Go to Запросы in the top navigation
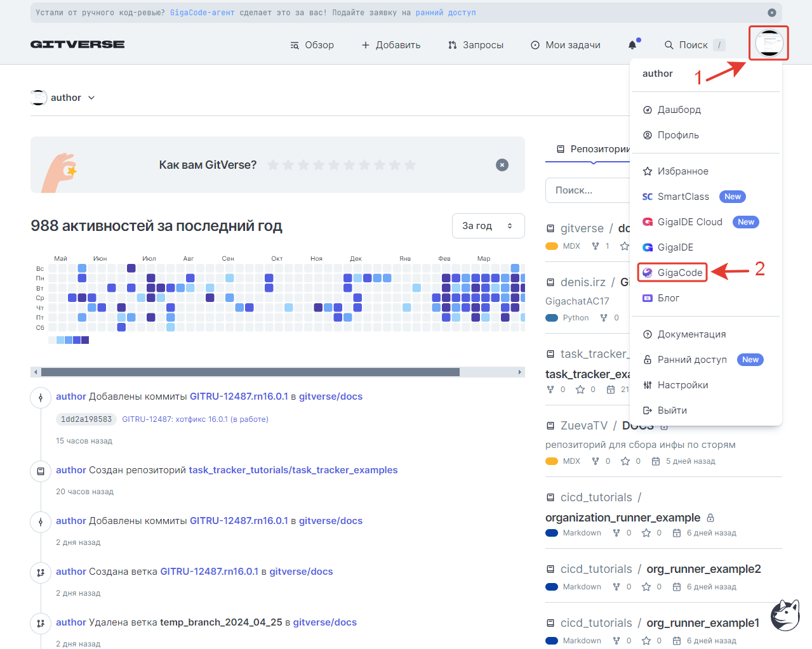This screenshot has height=649, width=812. point(476,45)
